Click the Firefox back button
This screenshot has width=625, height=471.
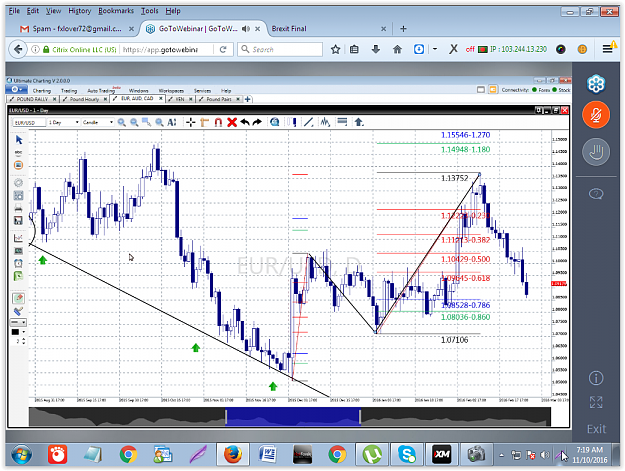(18, 49)
